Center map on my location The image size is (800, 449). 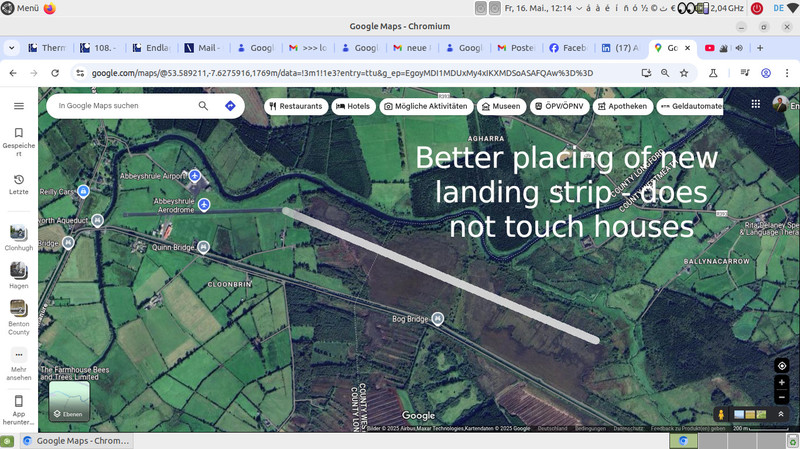click(x=782, y=366)
